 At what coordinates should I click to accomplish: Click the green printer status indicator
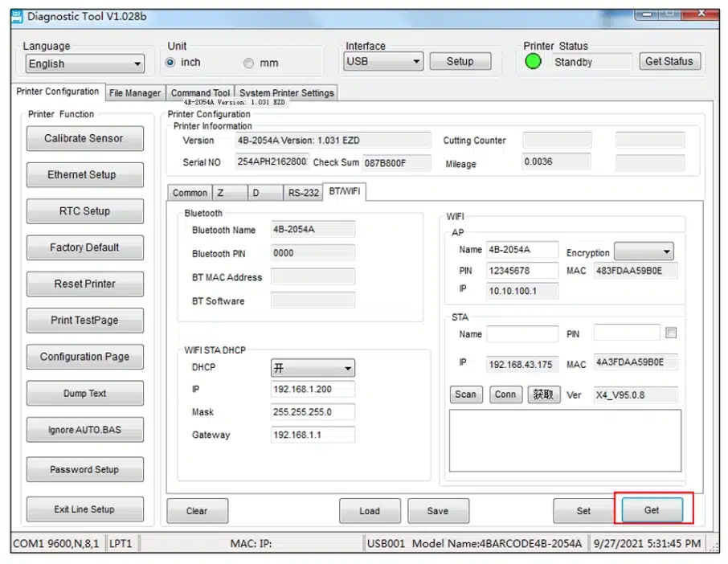click(x=534, y=62)
